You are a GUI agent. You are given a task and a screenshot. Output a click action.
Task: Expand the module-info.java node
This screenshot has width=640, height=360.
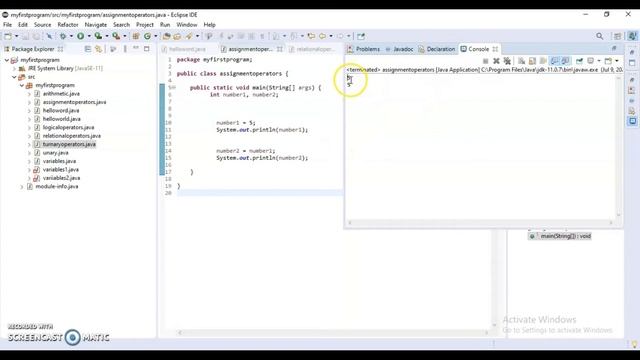click(22, 187)
